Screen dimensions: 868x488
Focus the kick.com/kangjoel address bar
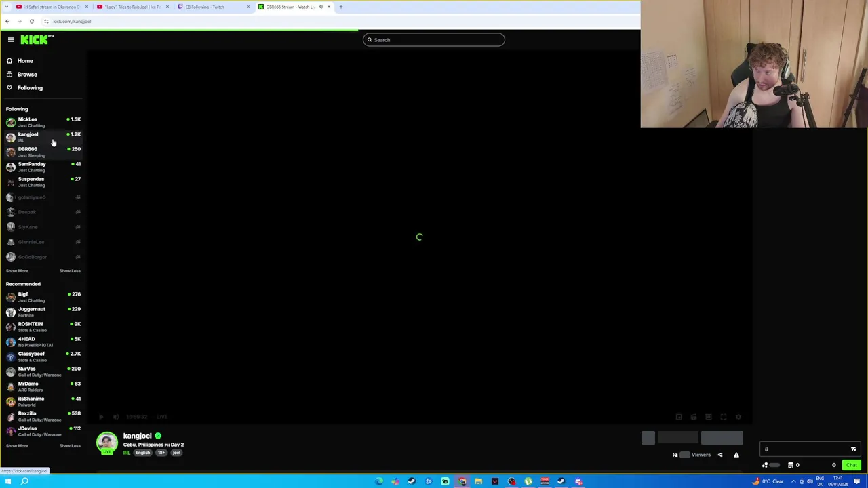tap(339, 21)
